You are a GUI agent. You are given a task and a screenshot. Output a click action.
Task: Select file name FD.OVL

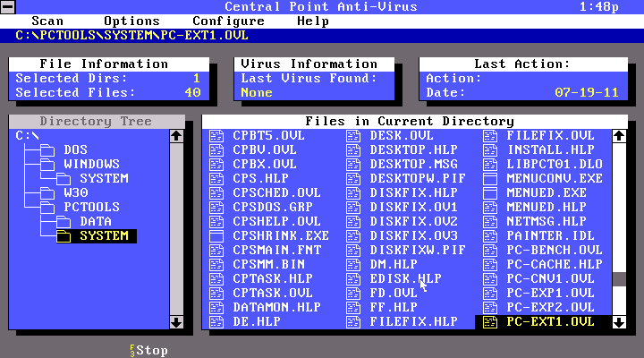(x=394, y=294)
